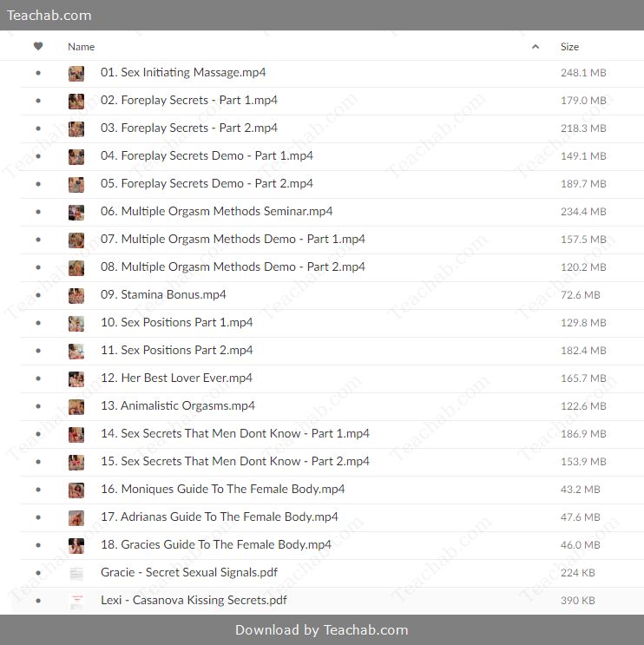Sort the file list by the Name column
The image size is (644, 645).
tap(82, 47)
